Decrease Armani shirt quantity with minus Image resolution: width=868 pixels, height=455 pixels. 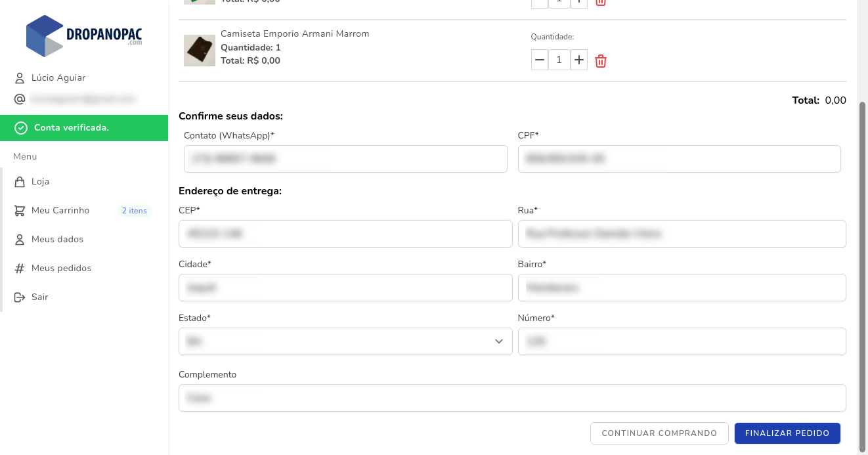pos(540,60)
